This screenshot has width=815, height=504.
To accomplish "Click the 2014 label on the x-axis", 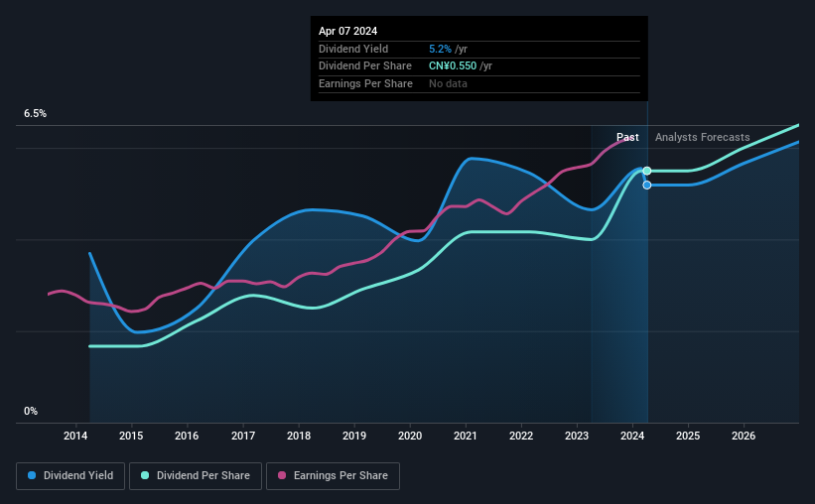I will click(x=75, y=436).
